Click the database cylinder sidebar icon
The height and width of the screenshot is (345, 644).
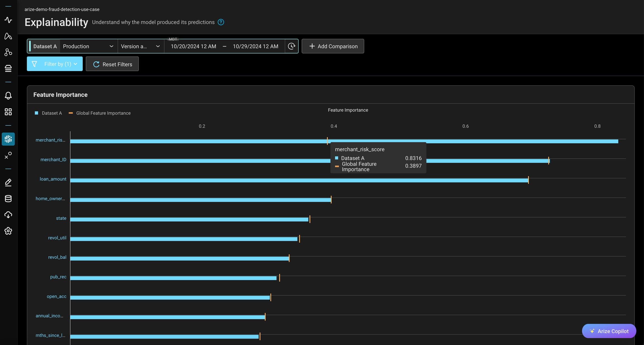click(8, 199)
